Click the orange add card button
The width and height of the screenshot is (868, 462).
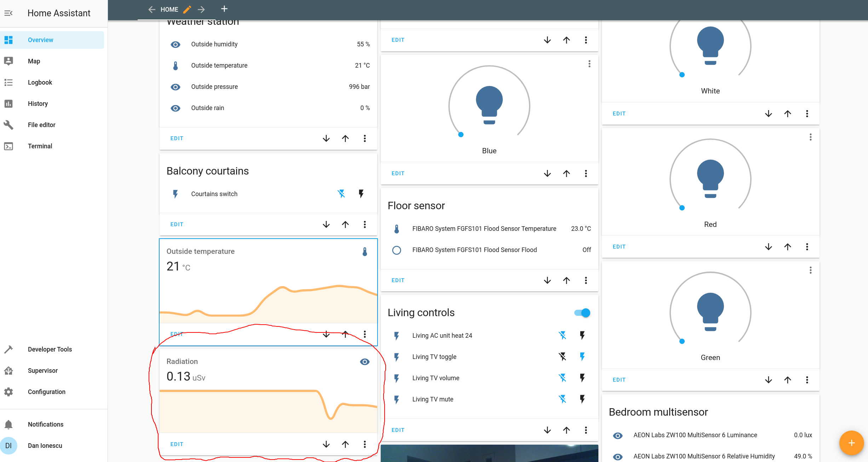(x=851, y=443)
